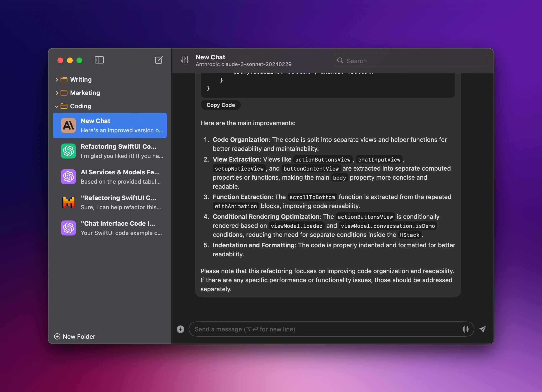Click the sidebar toggle icon
The width and height of the screenshot is (542, 392).
[x=99, y=60]
